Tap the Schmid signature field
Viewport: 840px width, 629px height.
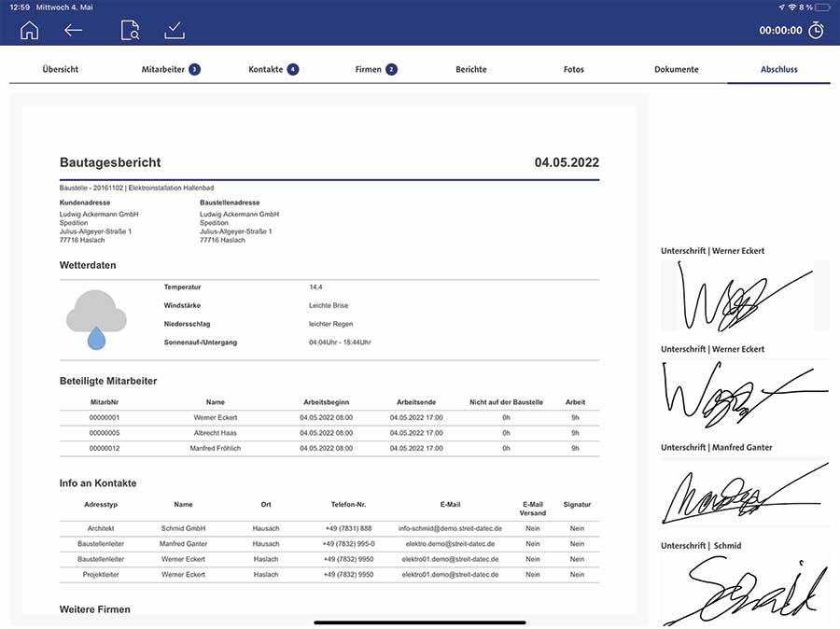(x=745, y=588)
